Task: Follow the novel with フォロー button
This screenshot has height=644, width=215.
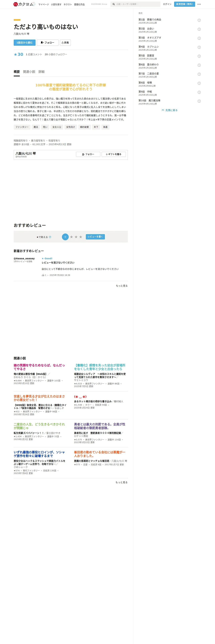Action: pyautogui.click(x=48, y=43)
